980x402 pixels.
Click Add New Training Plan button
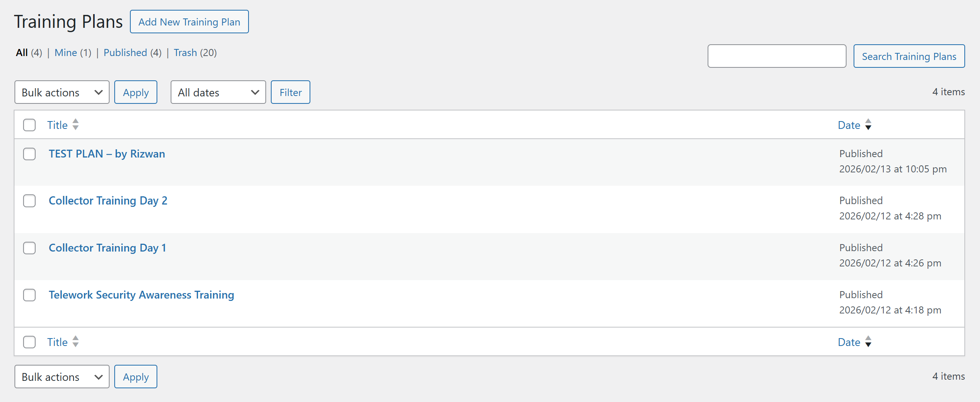click(189, 22)
